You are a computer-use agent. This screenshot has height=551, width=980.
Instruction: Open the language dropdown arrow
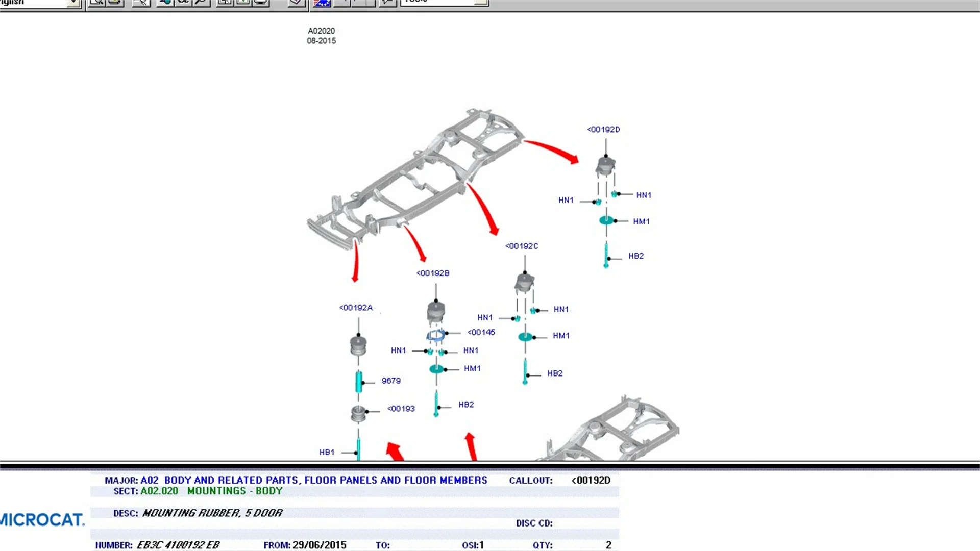click(x=73, y=3)
